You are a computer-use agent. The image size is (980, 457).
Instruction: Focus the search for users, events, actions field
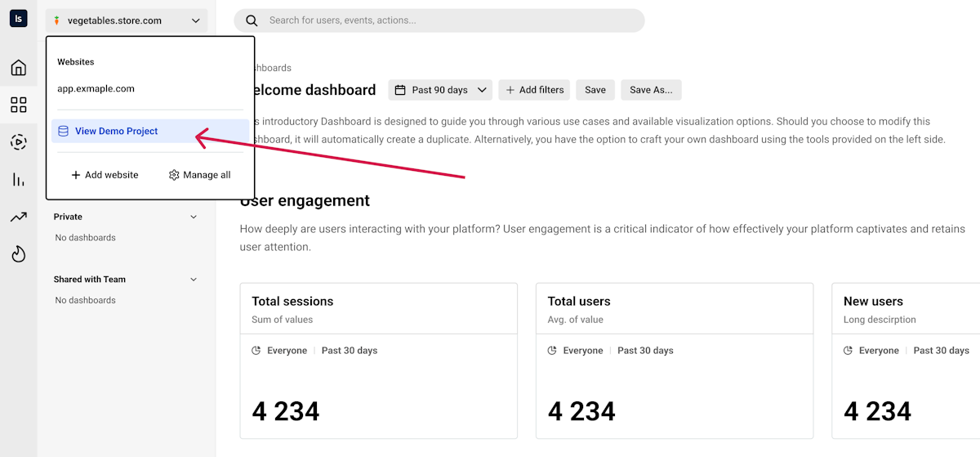(x=439, y=20)
